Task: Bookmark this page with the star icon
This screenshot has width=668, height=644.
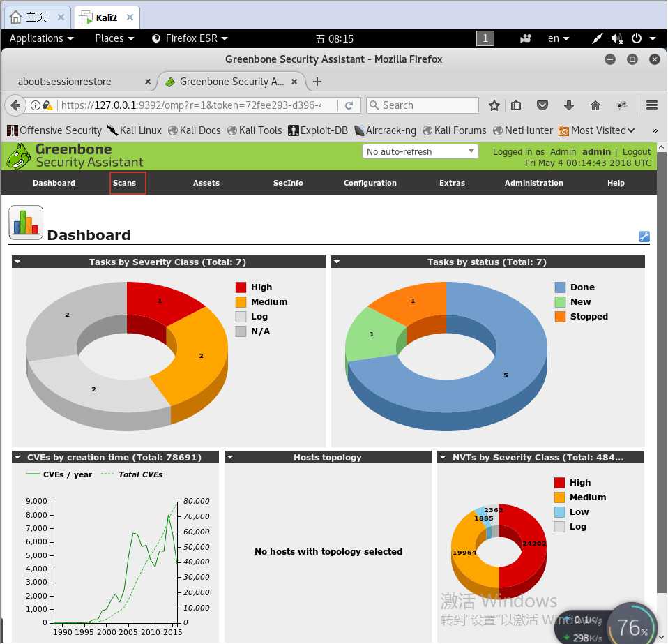Action: click(x=494, y=105)
